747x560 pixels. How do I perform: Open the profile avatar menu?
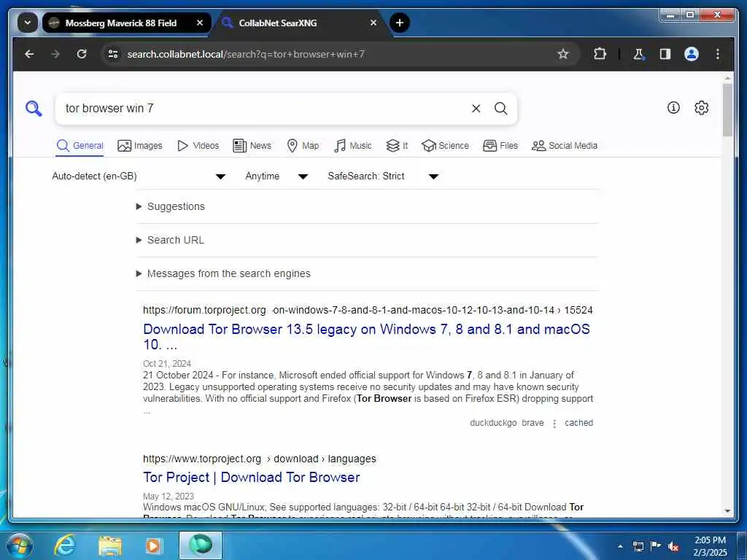point(692,54)
